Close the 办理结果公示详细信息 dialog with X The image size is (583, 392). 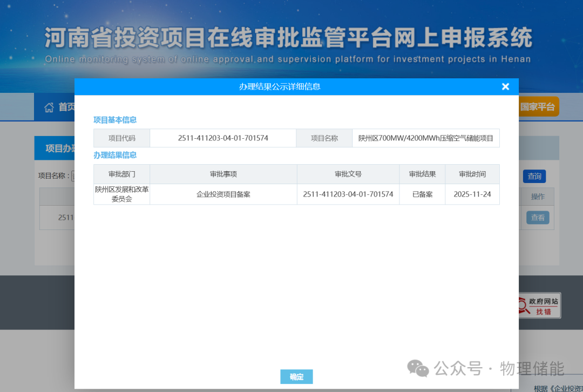505,86
